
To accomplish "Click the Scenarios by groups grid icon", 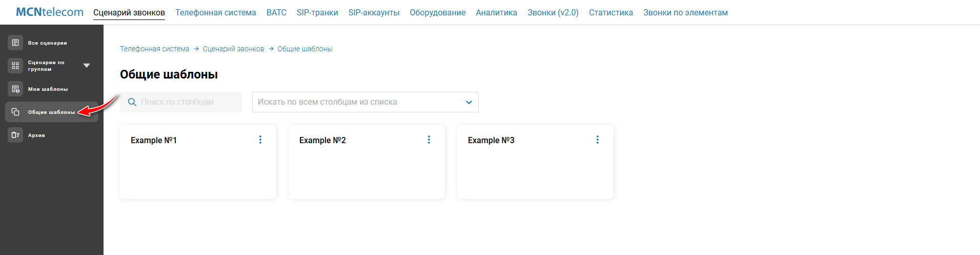I will click(15, 66).
